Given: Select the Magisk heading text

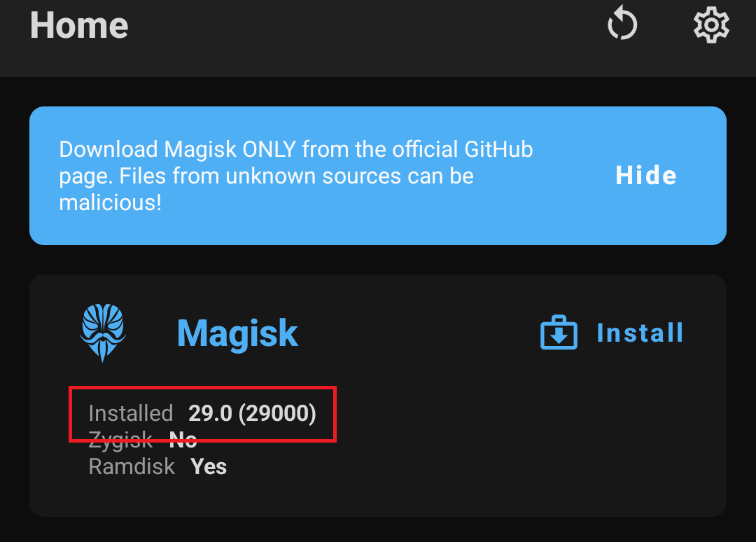Looking at the screenshot, I should 237,333.
